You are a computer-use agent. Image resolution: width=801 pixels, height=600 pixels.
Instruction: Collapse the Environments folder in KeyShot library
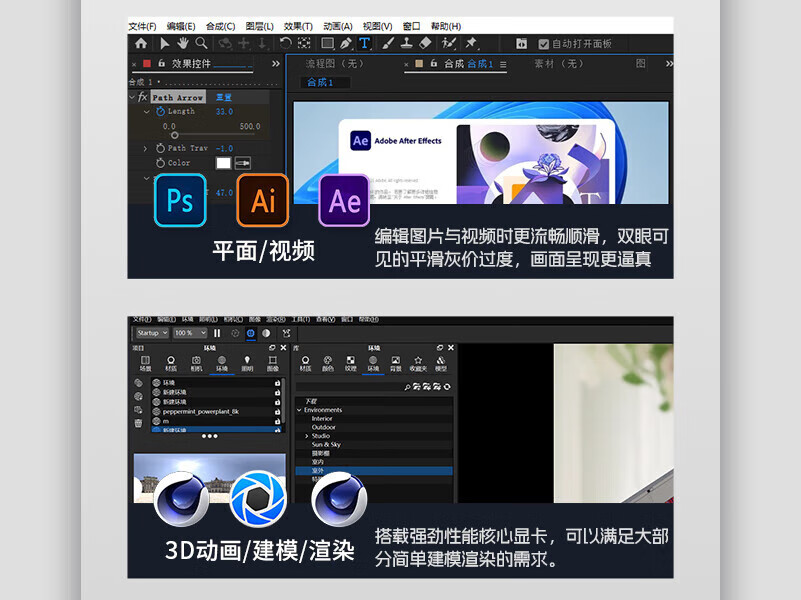(x=299, y=410)
